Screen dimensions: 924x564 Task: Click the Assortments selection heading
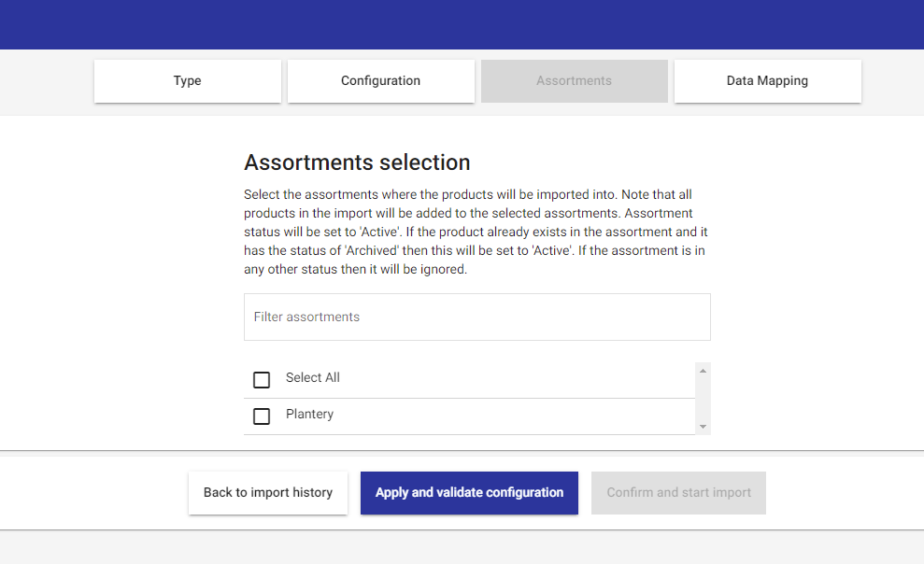point(357,162)
